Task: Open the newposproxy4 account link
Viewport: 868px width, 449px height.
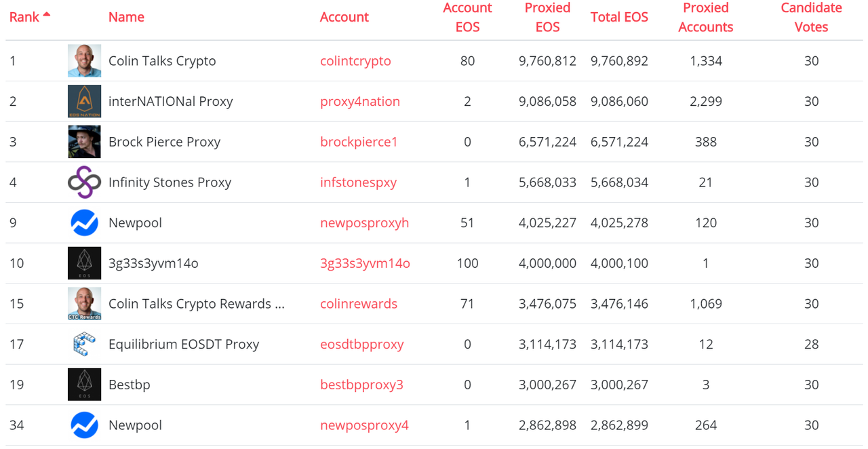Action: pos(364,425)
